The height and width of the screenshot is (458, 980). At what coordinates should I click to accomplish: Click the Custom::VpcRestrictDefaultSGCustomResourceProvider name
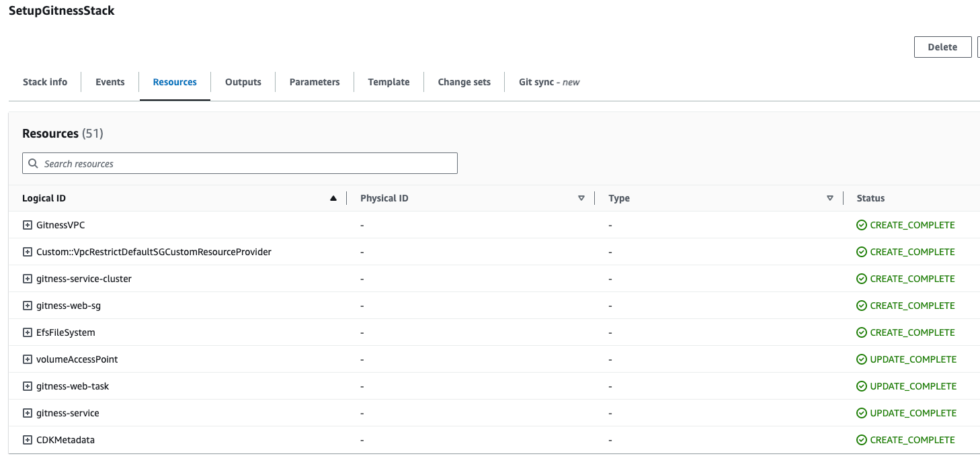click(x=154, y=252)
